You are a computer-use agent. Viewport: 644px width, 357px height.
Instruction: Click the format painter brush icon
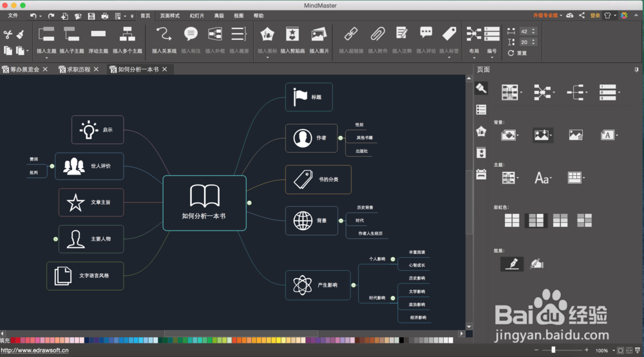[20, 35]
